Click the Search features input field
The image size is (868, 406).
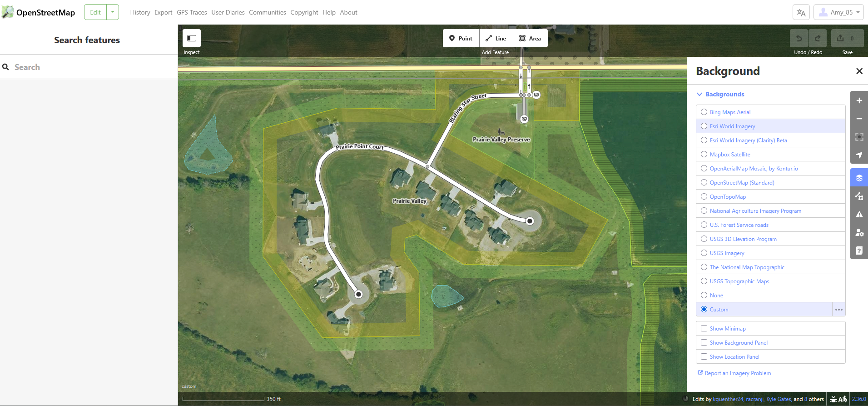pos(91,67)
